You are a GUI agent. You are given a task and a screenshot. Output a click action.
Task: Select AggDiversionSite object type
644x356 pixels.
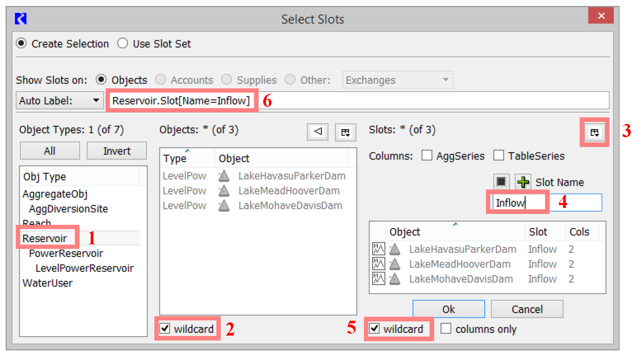[68, 209]
